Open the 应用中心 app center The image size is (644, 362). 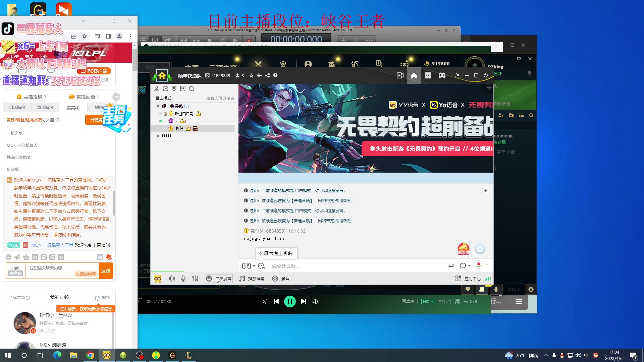click(468, 279)
